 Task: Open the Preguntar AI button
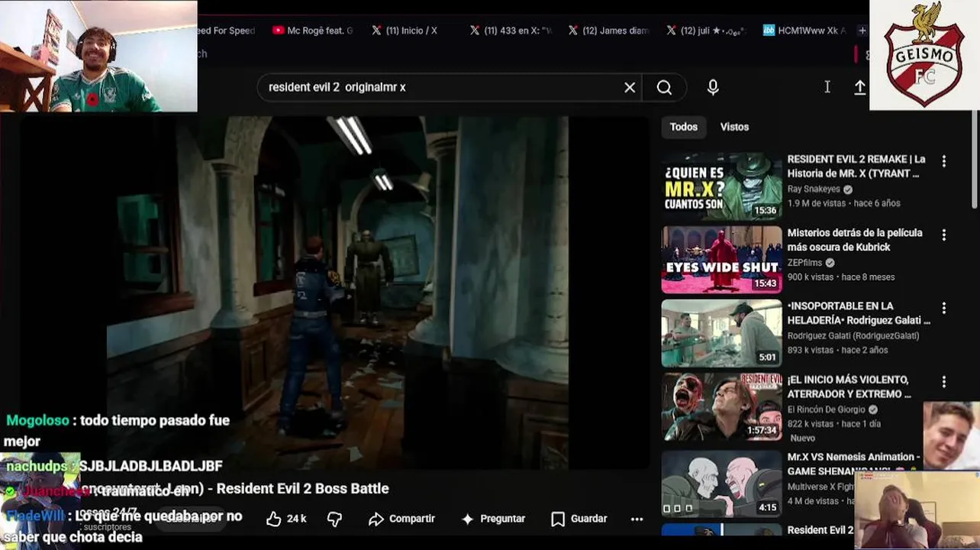(493, 519)
